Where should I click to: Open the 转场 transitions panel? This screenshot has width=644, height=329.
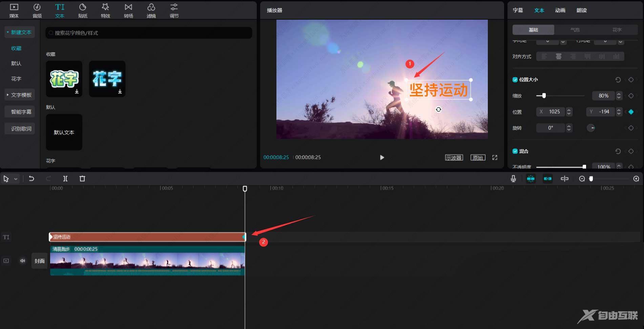pyautogui.click(x=128, y=11)
